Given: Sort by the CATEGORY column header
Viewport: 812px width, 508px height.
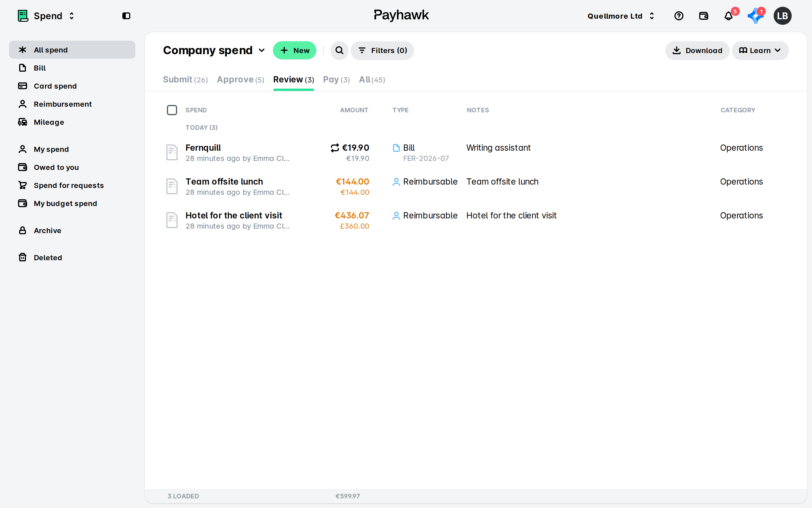Looking at the screenshot, I should coord(738,110).
